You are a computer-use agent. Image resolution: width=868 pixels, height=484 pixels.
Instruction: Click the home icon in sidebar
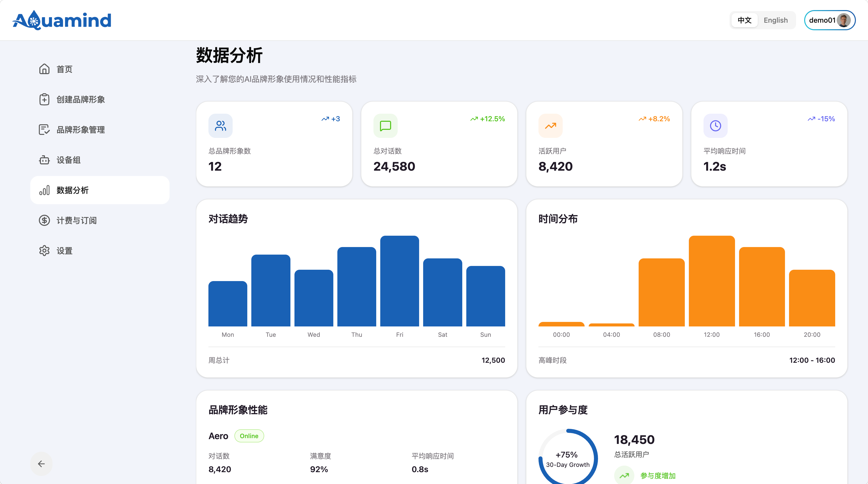44,69
